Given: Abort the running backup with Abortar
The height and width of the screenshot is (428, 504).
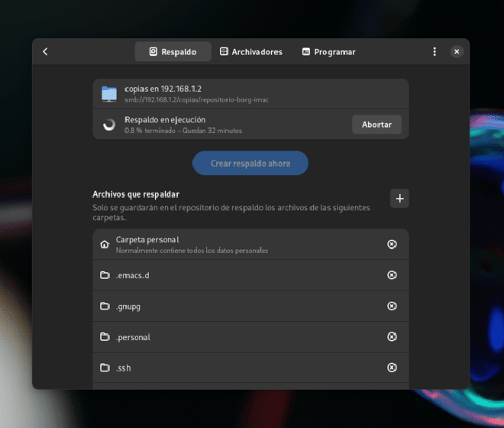Looking at the screenshot, I should click(376, 125).
